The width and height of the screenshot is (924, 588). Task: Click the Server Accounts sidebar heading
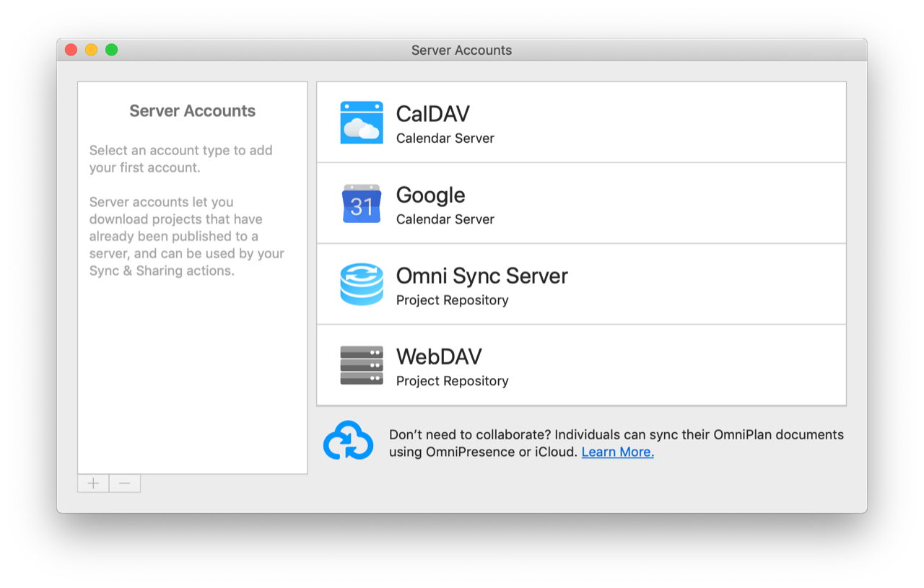(x=192, y=111)
